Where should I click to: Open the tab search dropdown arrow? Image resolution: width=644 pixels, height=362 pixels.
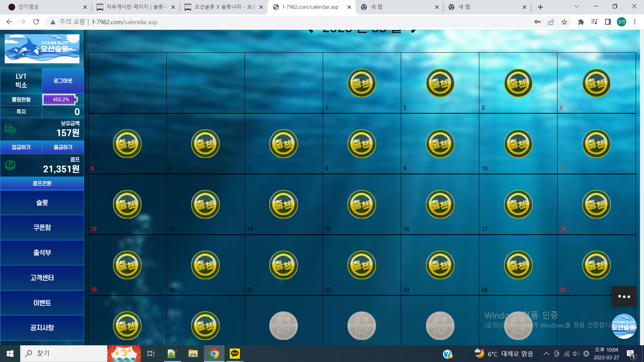577,6
